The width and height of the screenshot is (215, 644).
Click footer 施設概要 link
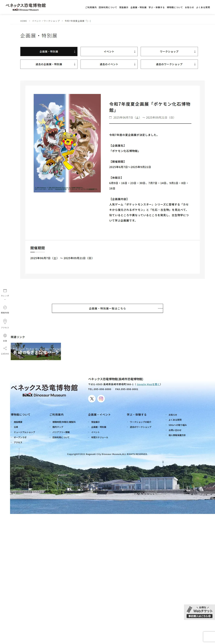[18, 422]
